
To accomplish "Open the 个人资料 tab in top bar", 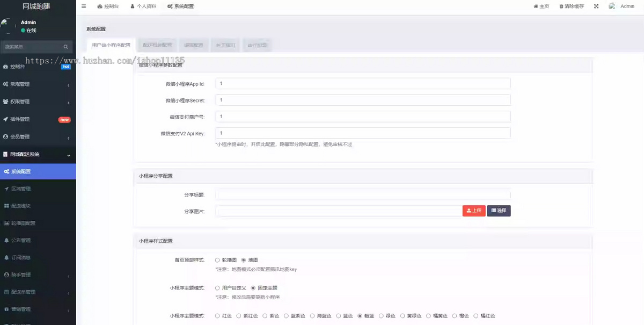I will [x=143, y=6].
